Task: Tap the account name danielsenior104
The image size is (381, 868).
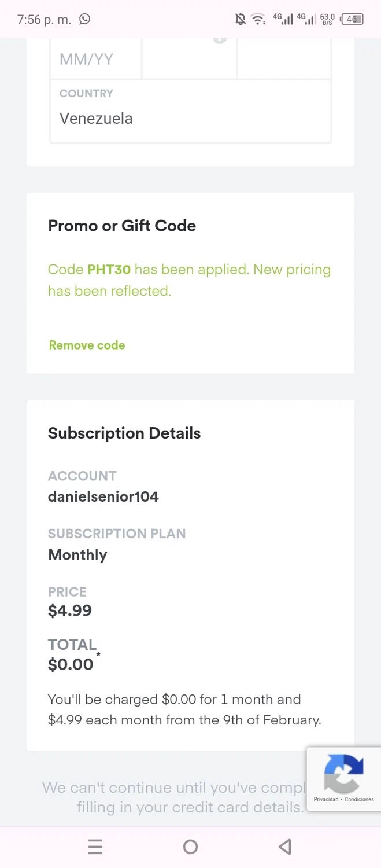Action: [x=103, y=497]
